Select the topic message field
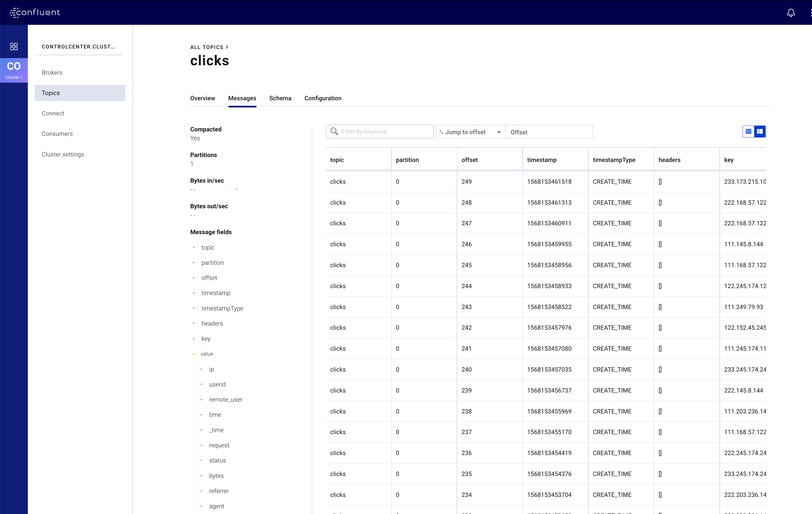The image size is (812, 514). coord(208,248)
